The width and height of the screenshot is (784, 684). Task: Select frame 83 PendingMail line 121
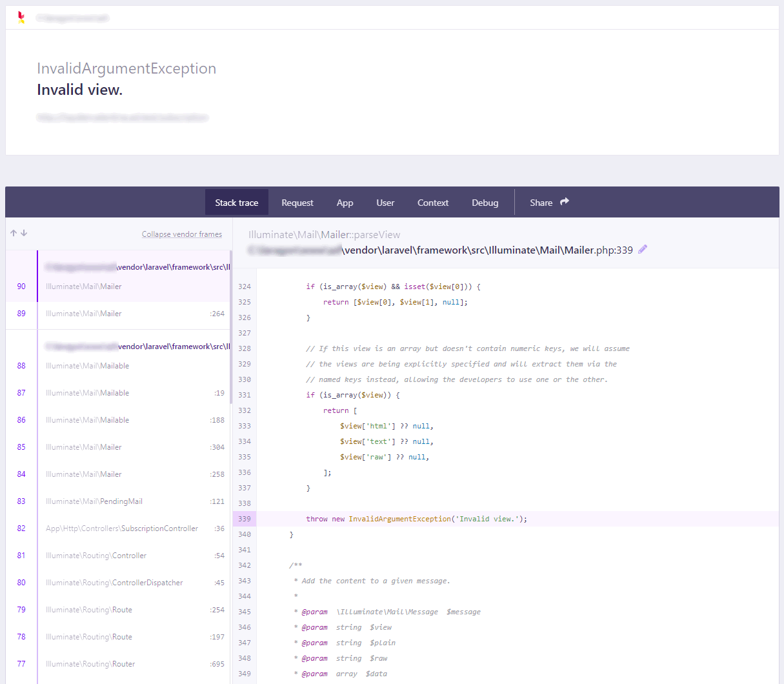[118, 501]
